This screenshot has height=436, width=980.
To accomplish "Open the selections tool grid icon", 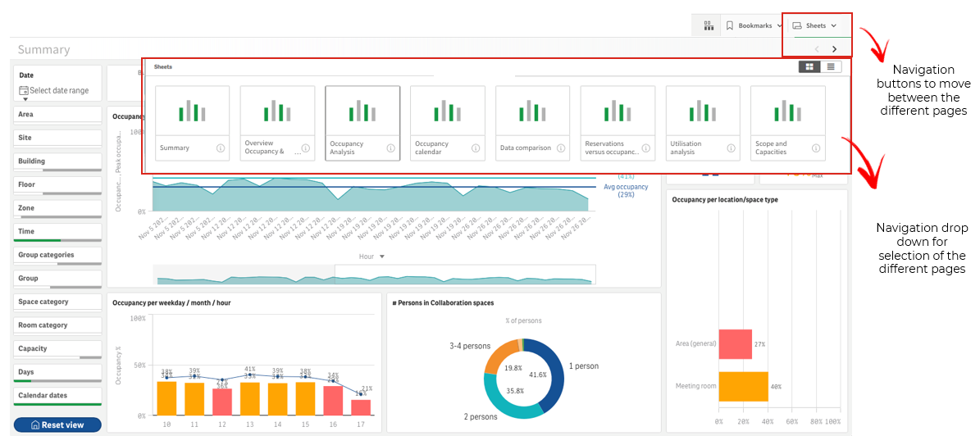I will pyautogui.click(x=708, y=25).
